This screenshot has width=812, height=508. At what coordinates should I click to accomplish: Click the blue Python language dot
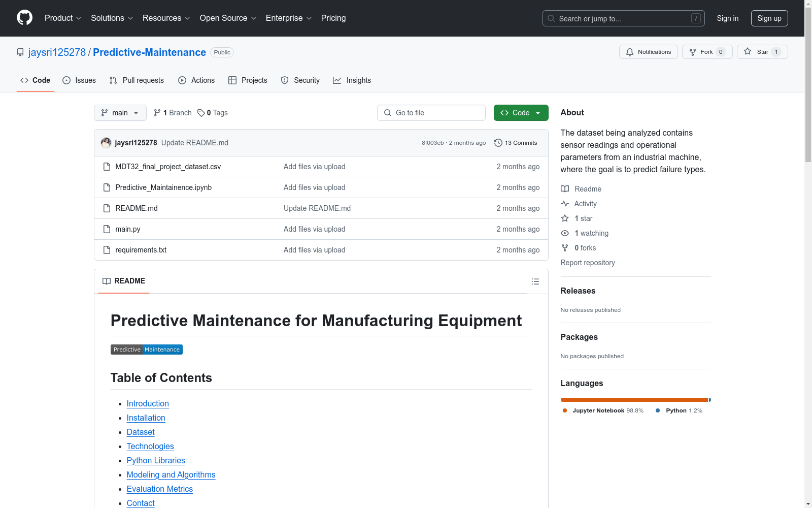point(658,410)
